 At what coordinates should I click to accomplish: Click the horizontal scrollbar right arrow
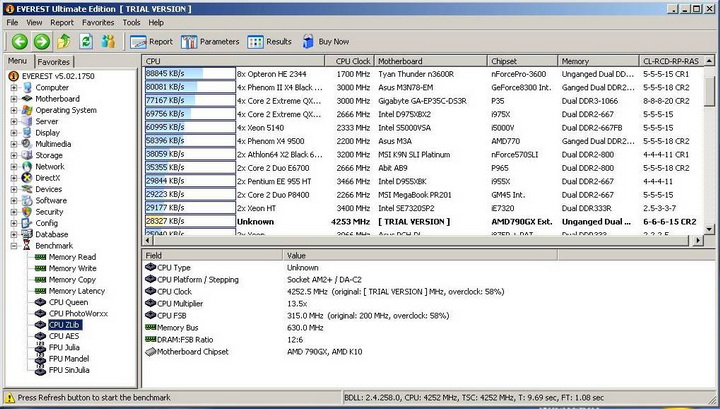tap(698, 240)
